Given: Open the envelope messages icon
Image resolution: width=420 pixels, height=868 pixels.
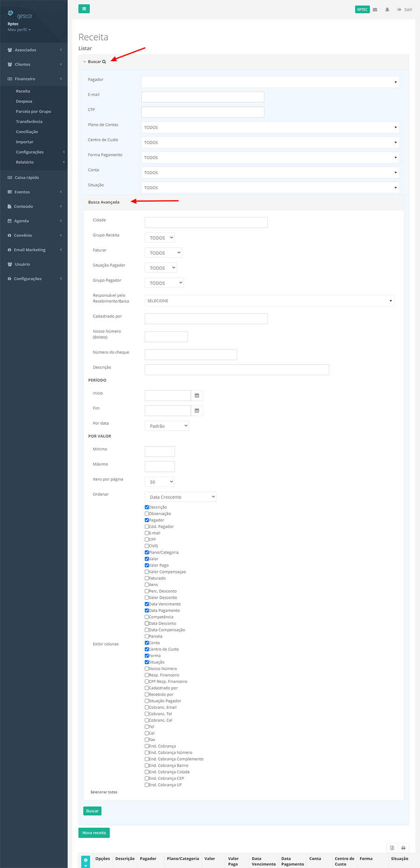Looking at the screenshot, I should click(375, 10).
